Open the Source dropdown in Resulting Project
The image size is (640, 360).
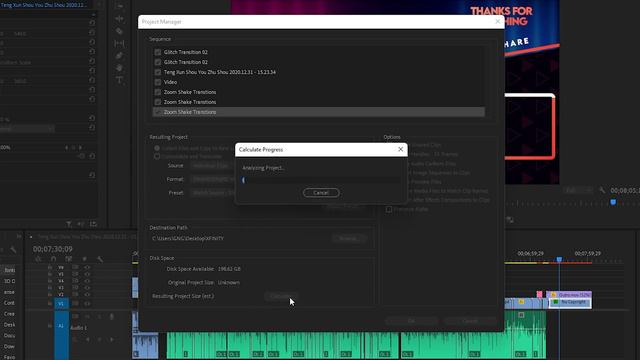212,166
